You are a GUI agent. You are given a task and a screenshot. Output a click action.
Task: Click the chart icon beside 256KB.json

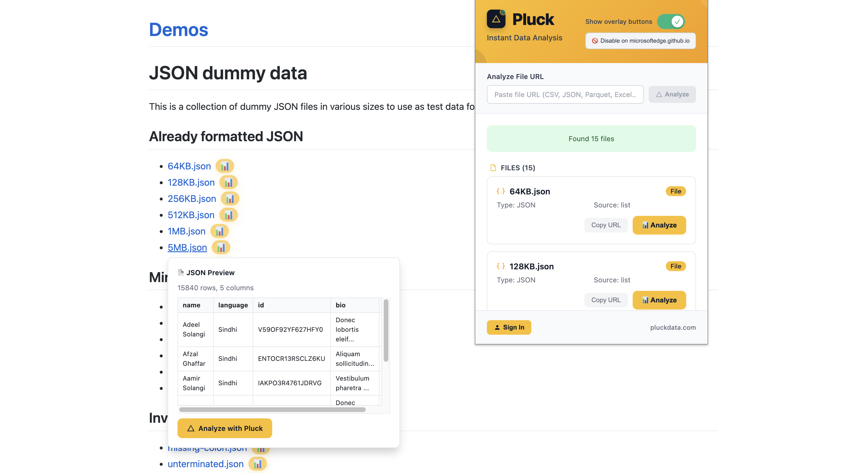(x=230, y=199)
